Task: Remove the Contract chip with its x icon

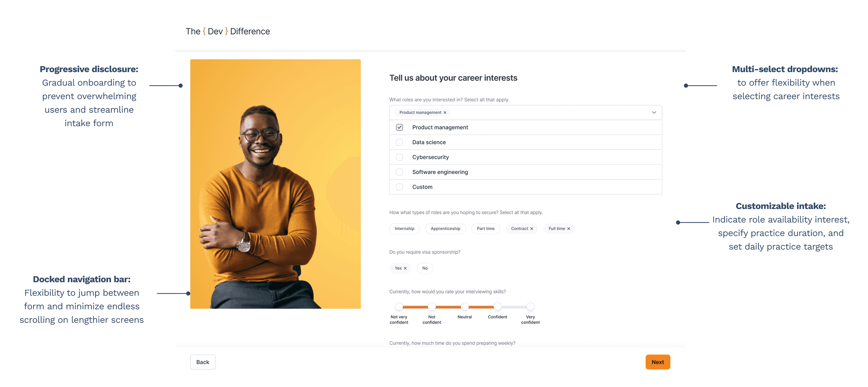Action: 532,228
